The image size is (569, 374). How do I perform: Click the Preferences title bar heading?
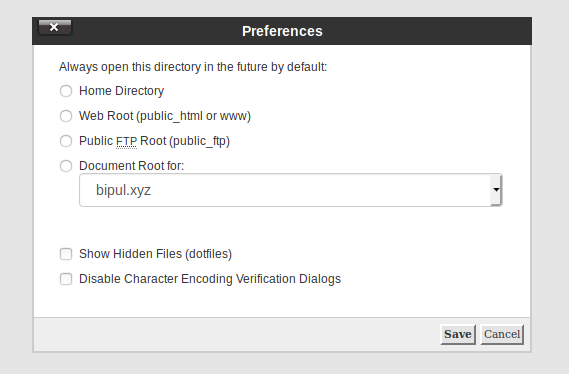[x=282, y=31]
